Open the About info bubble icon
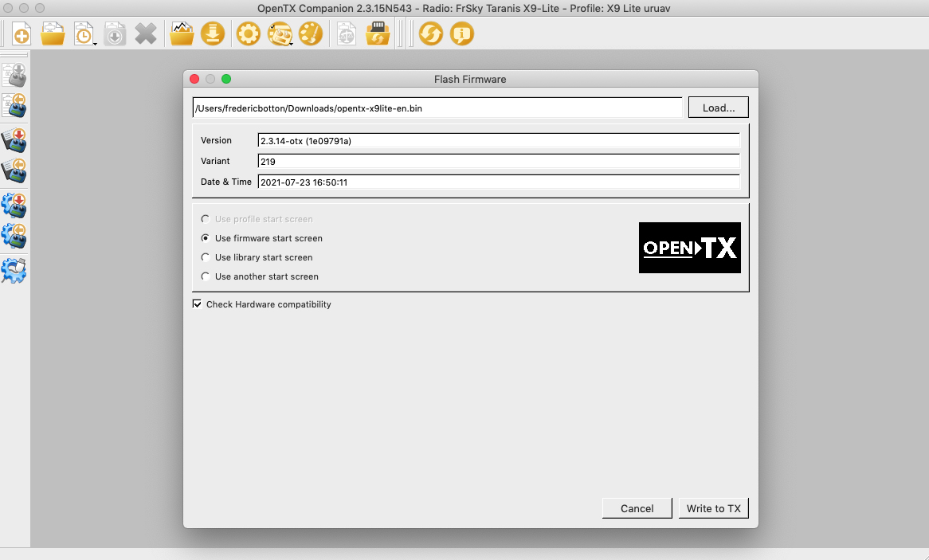This screenshot has width=929, height=560. click(x=461, y=33)
